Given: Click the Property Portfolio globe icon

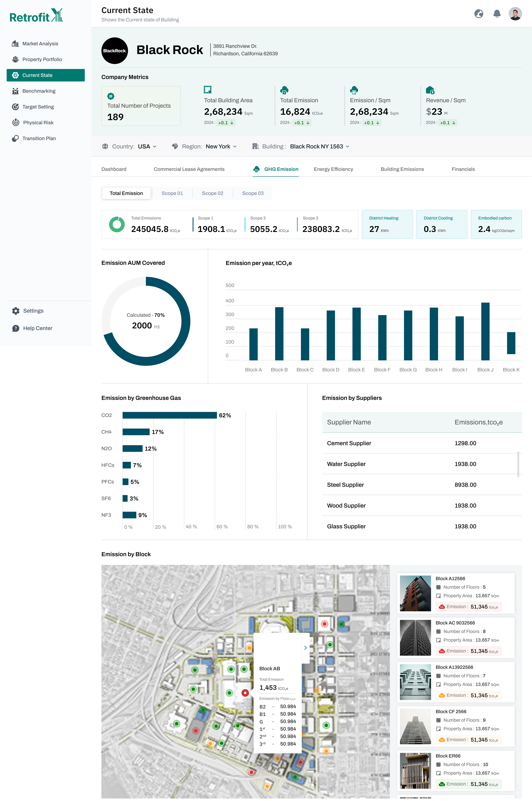Looking at the screenshot, I should 15,59.
